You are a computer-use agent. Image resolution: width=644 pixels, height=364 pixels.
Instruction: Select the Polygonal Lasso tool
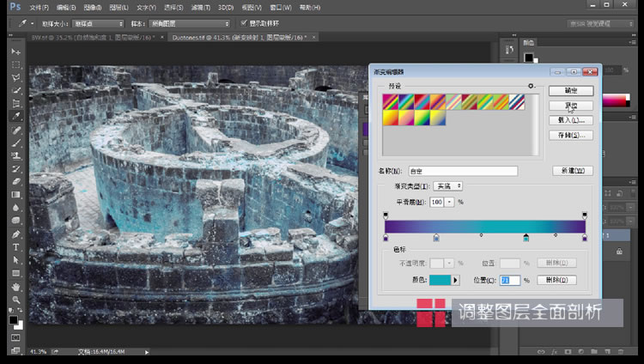click(x=15, y=77)
